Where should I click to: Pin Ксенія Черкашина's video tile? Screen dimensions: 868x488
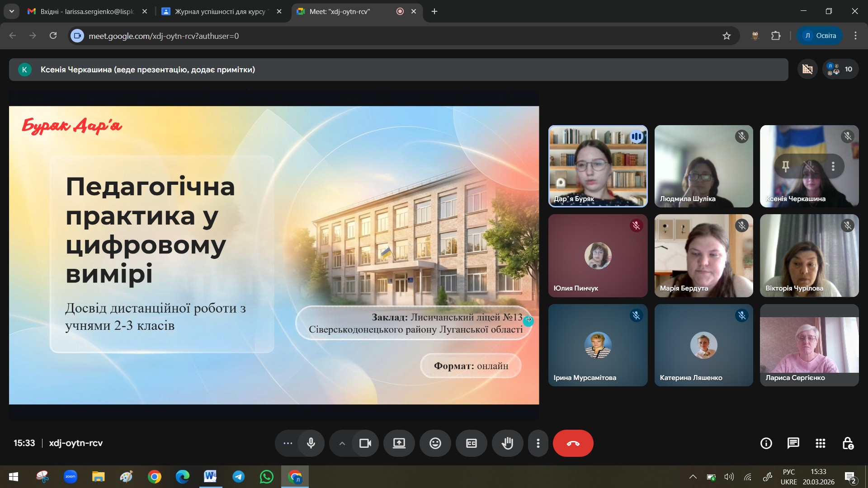(786, 166)
